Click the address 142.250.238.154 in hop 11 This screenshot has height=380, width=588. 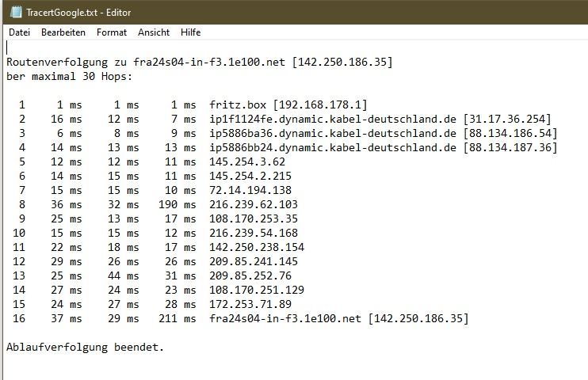click(x=257, y=247)
